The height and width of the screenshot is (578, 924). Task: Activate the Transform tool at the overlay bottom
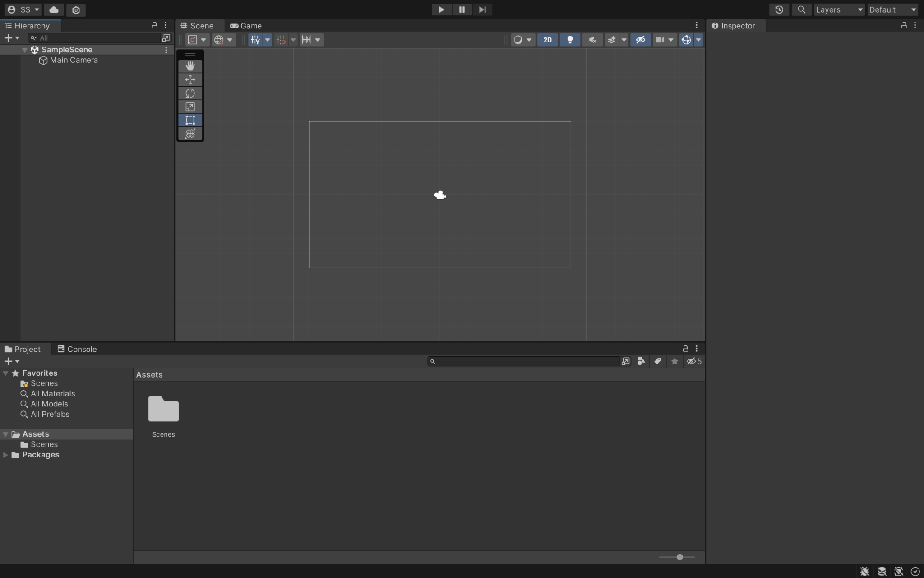pyautogui.click(x=190, y=134)
